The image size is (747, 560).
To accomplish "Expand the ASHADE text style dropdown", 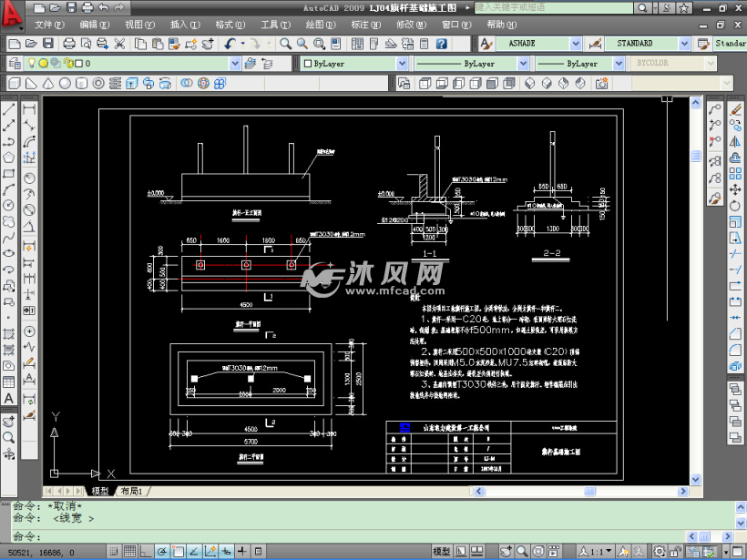I will pyautogui.click(x=575, y=44).
